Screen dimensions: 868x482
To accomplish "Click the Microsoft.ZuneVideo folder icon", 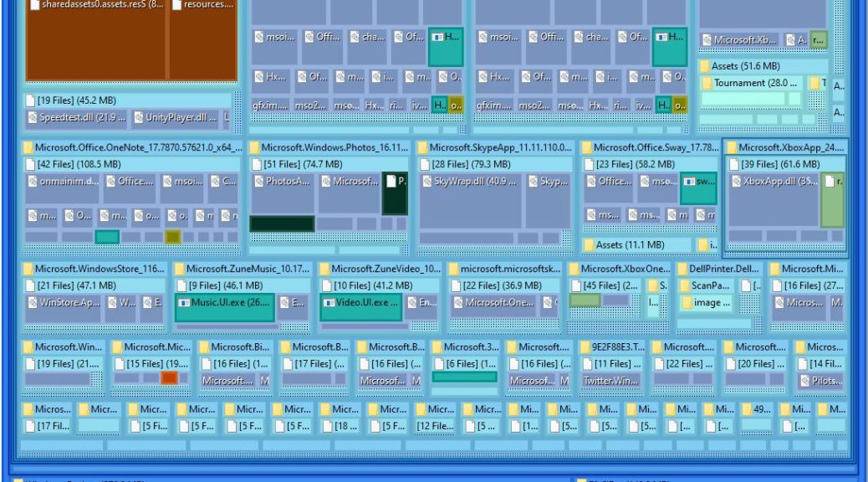I will 324,269.
